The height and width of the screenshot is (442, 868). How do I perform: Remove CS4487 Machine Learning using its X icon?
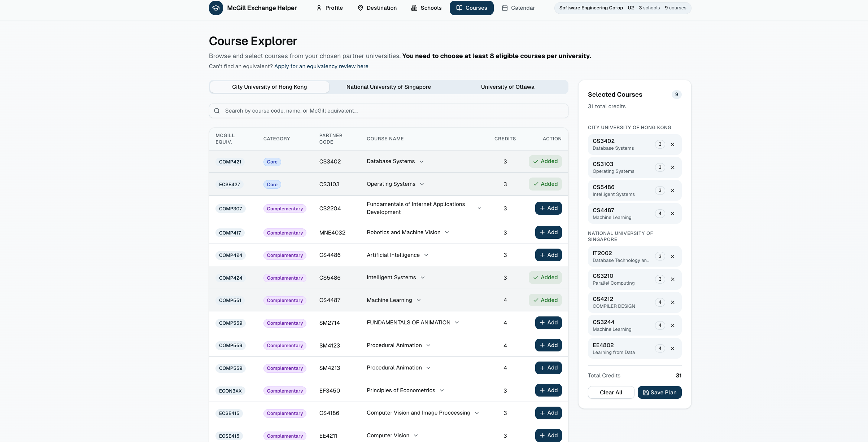click(x=672, y=214)
